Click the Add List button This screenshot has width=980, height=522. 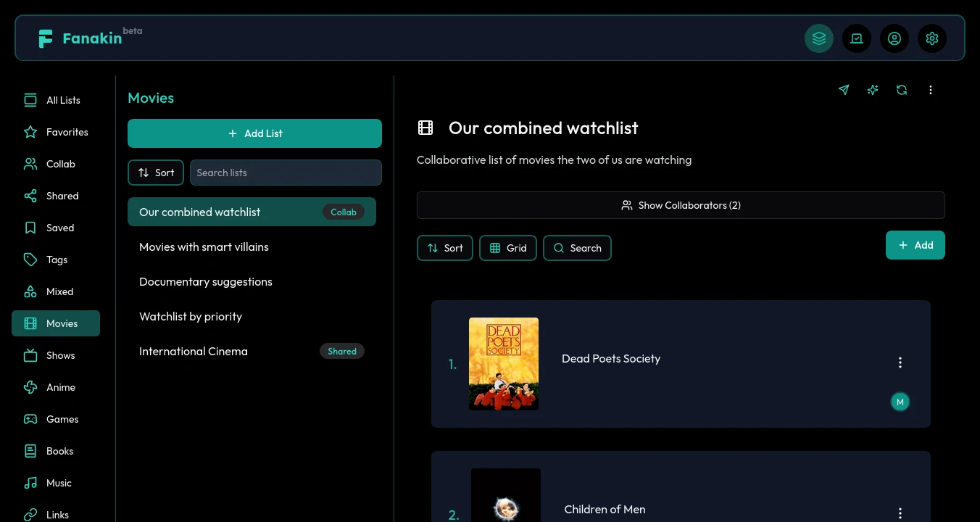coord(254,133)
